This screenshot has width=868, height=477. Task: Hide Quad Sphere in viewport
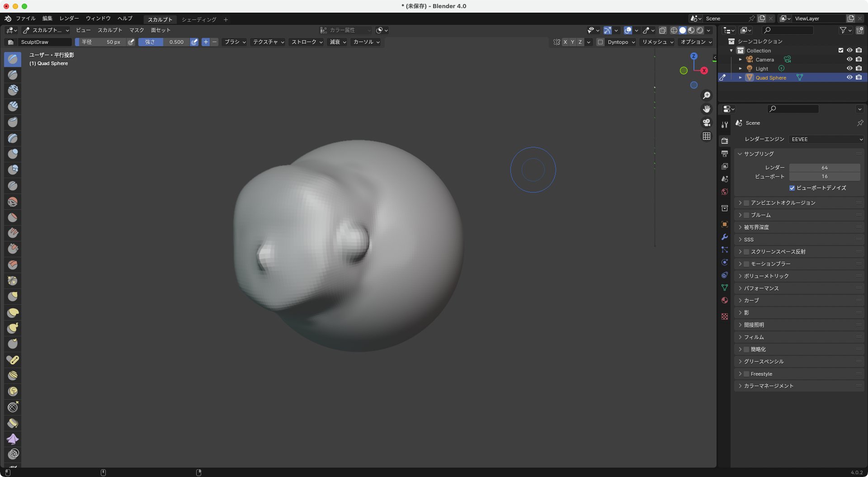849,77
